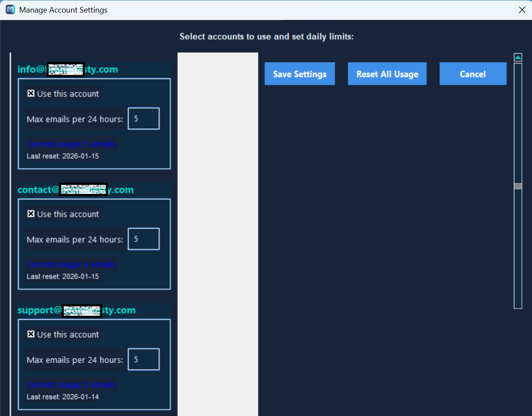Click the support@ account email heading
532x416 pixels.
click(x=76, y=310)
